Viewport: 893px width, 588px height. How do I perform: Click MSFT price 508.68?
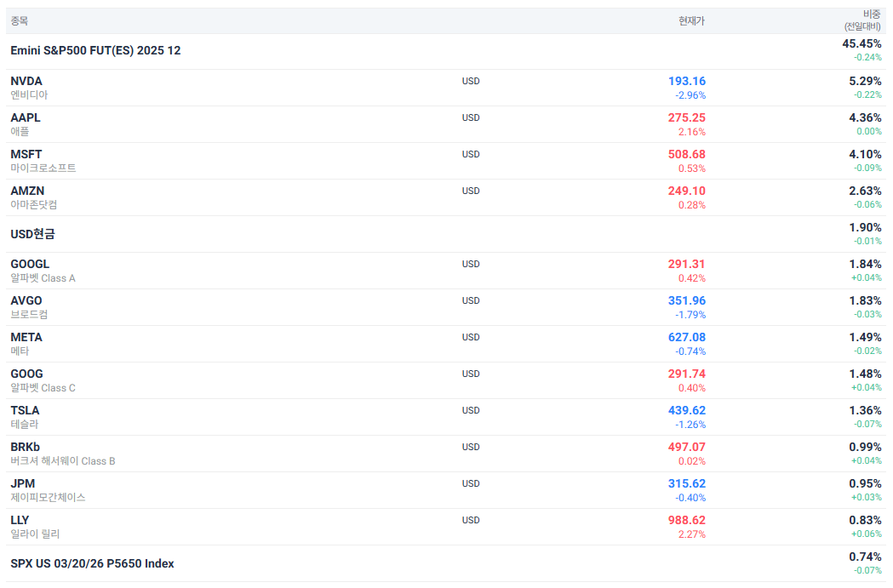(687, 154)
